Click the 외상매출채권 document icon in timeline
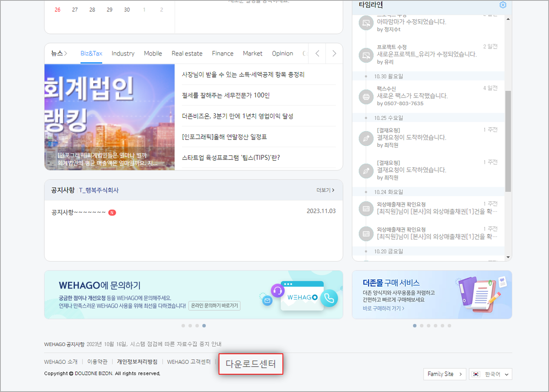Screen dimensions: 549x392 coord(366,208)
